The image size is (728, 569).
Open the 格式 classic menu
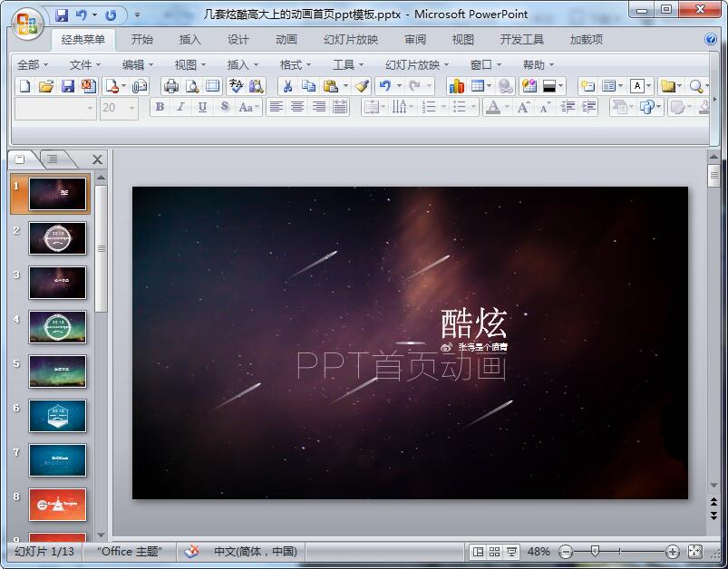[x=296, y=64]
